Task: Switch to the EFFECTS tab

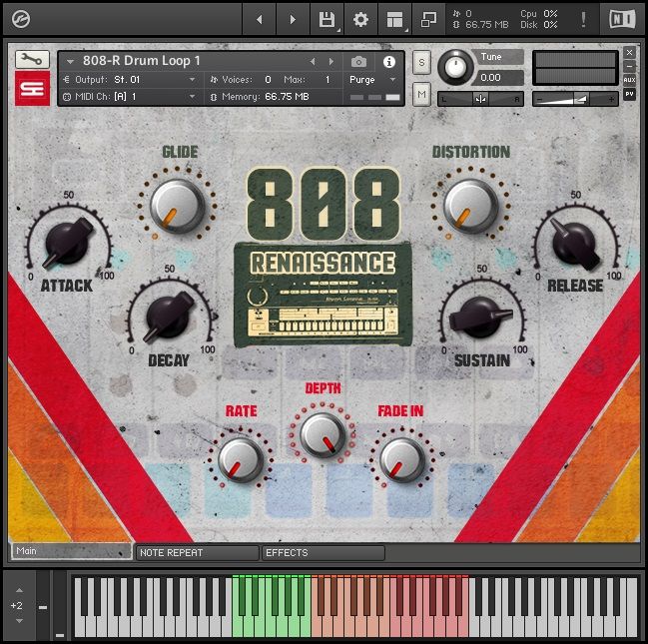Action: click(x=323, y=552)
